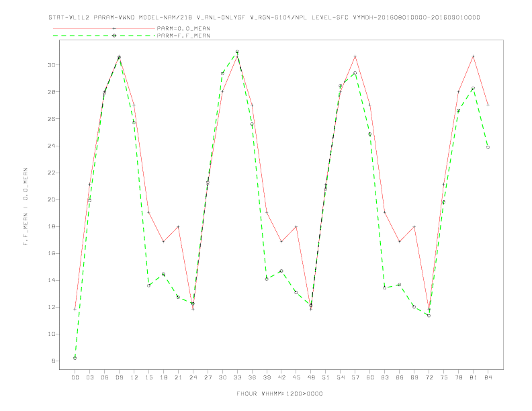The width and height of the screenshot is (532, 411).
Task: Click x-axis tick label 36
Action: pyautogui.click(x=252, y=377)
